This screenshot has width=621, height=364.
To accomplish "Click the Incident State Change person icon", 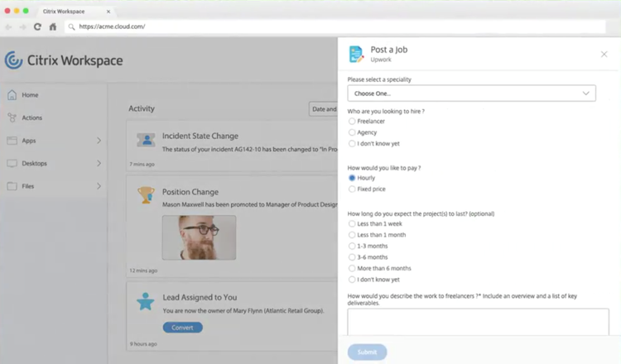I will 146,140.
